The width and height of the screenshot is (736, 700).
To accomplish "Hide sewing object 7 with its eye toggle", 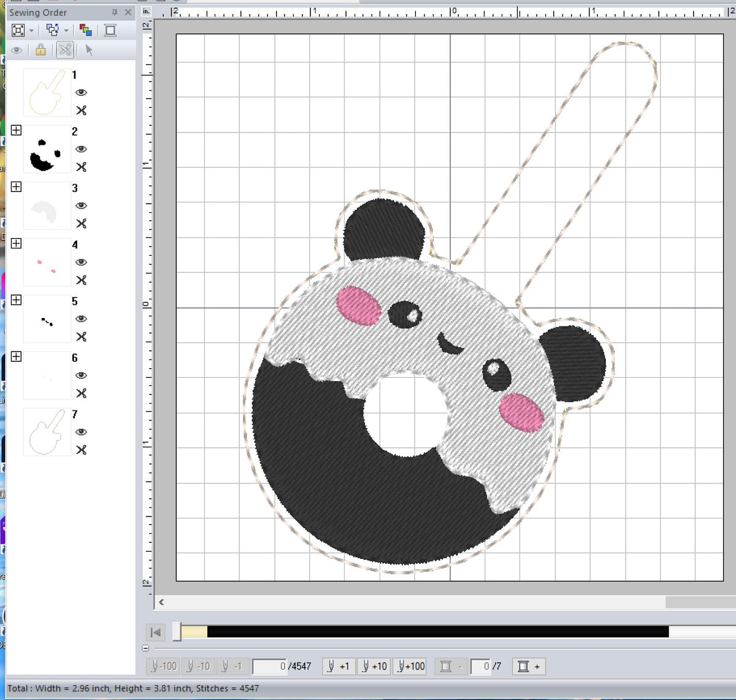I will pyautogui.click(x=82, y=433).
